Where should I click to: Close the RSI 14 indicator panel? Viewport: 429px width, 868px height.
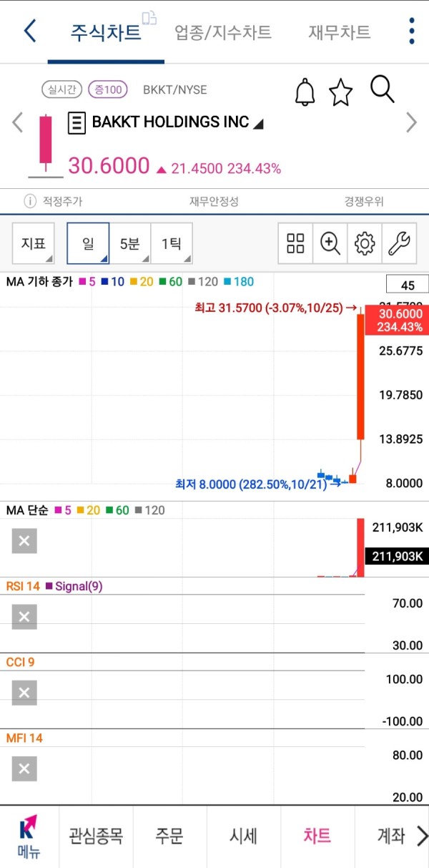coord(24,617)
